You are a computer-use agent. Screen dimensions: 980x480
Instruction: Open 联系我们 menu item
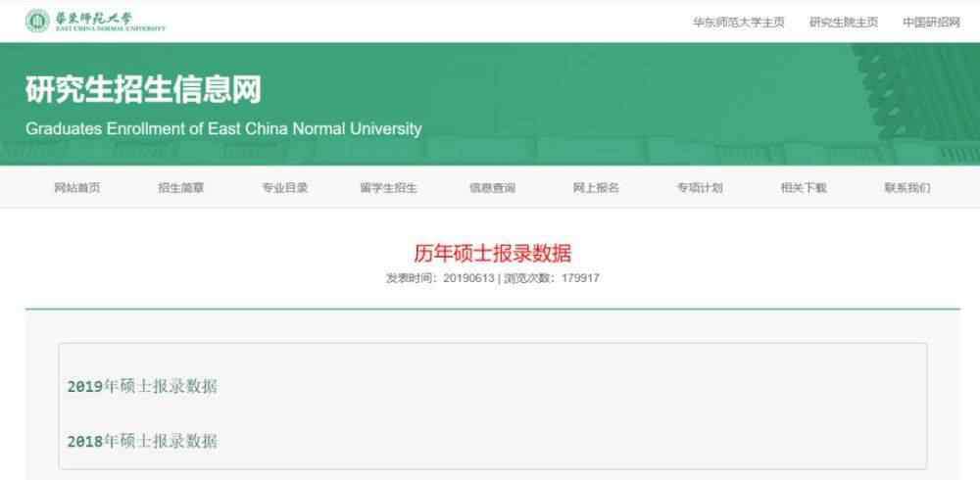click(907, 187)
